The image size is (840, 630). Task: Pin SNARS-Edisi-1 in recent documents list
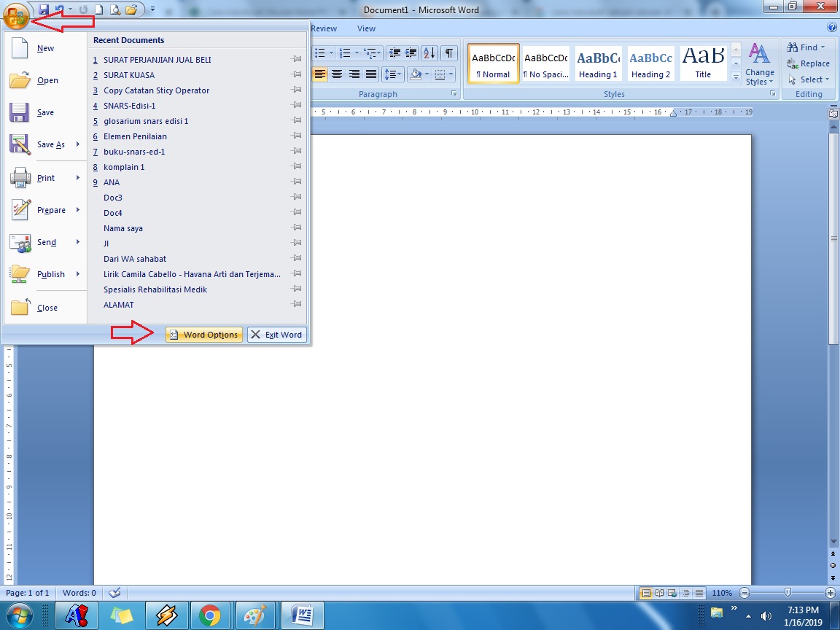[x=296, y=105]
